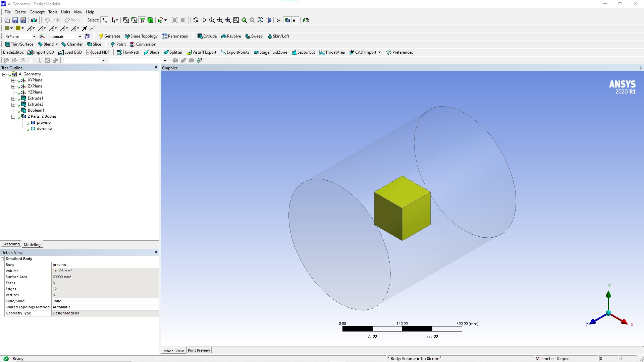
Task: Expand the XYPlane tree node
Action: click(x=13, y=80)
